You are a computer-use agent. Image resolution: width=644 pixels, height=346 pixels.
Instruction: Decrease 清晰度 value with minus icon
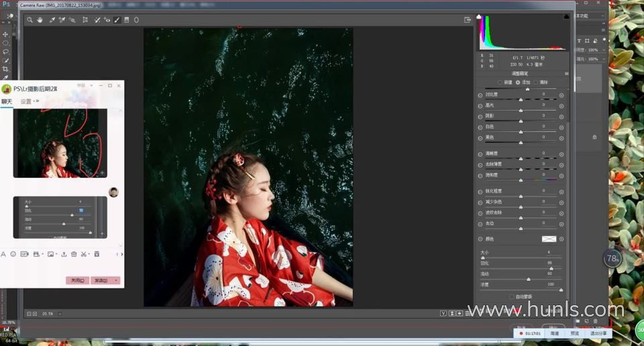click(x=480, y=154)
